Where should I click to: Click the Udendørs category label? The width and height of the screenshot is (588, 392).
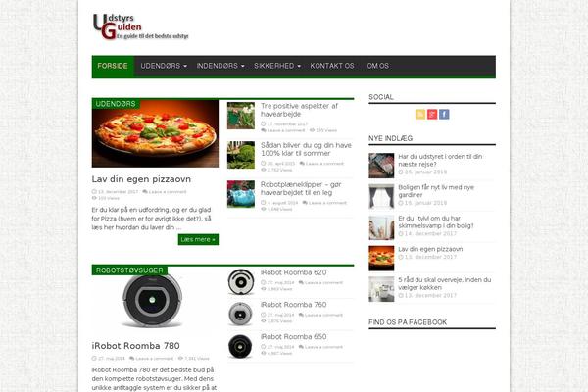[x=116, y=104]
